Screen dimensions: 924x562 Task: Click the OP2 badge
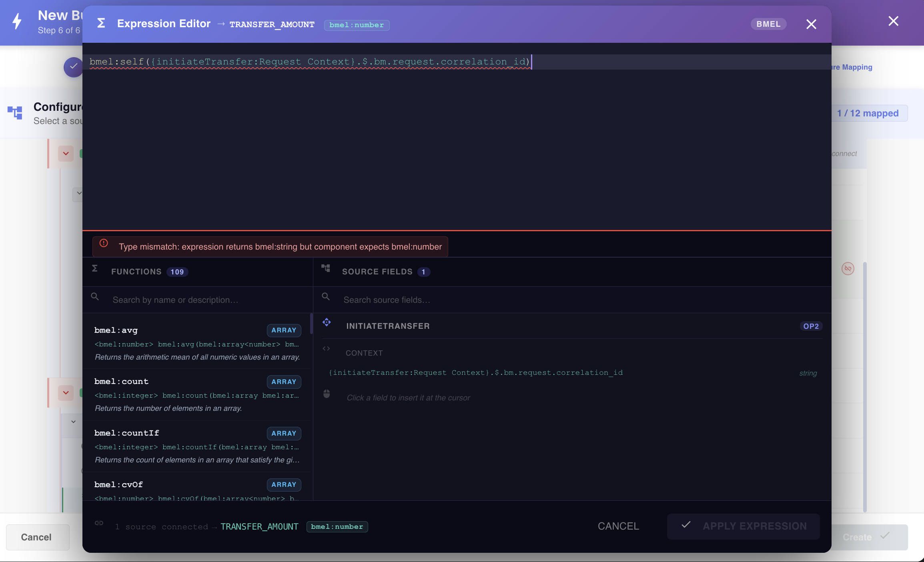pos(811,326)
